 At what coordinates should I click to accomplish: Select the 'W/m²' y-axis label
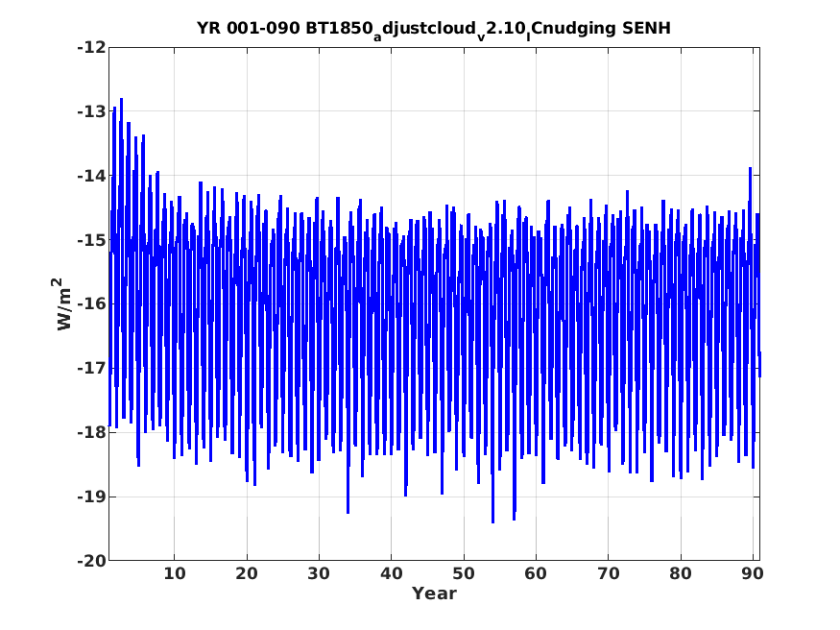click(x=63, y=303)
